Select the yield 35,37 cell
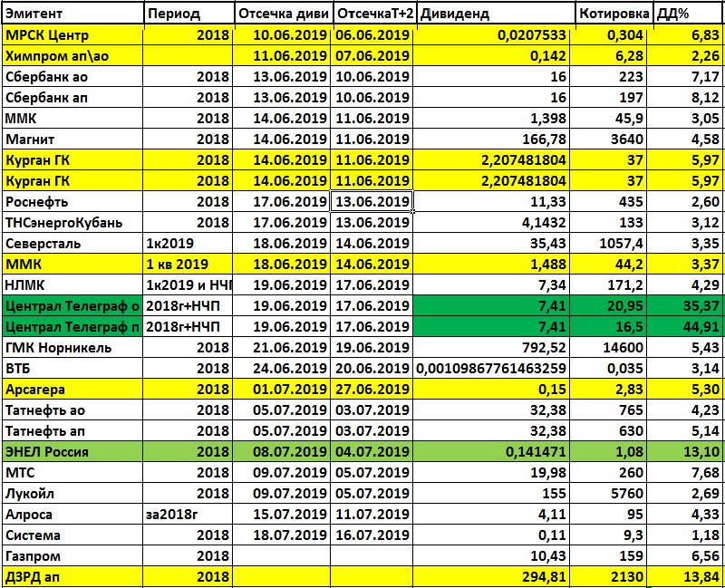Screen dimensions: 725x588 point(686,305)
